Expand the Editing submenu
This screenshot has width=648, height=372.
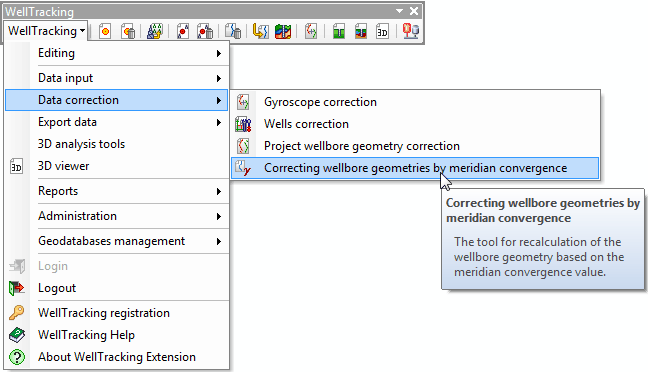tap(130, 53)
